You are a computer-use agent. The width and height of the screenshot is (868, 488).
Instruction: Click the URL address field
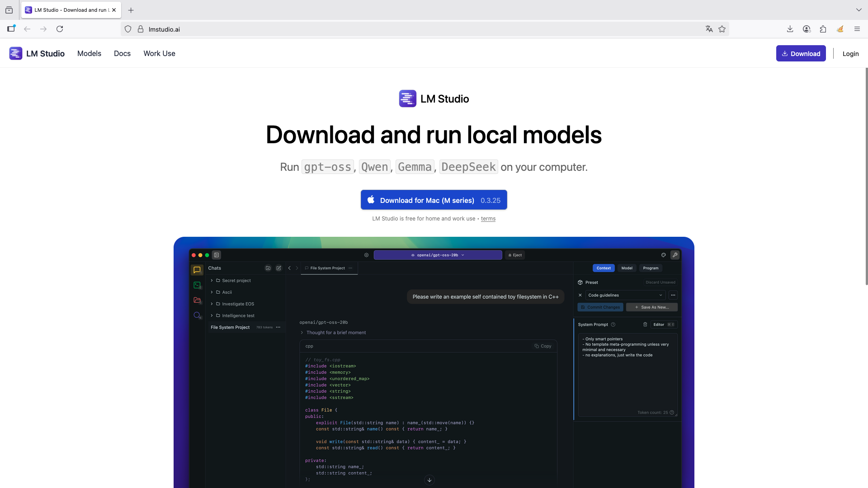407,29
